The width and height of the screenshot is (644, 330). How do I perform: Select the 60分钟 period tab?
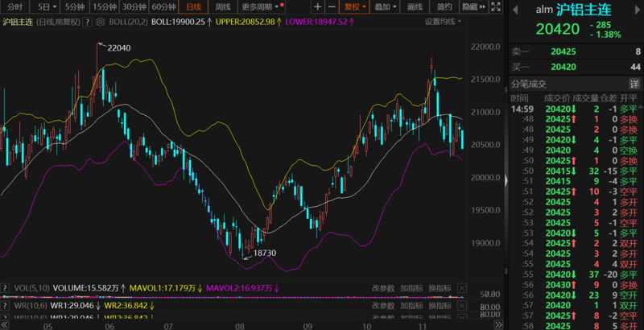[x=163, y=6]
